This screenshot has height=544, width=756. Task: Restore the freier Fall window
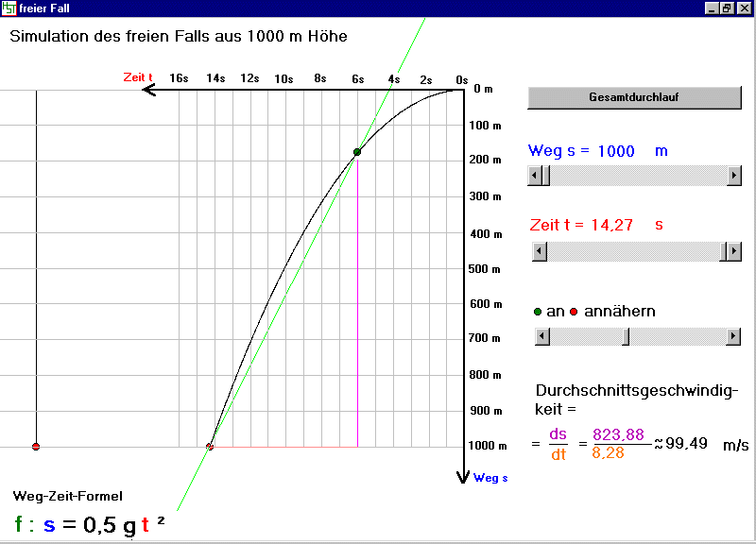(x=727, y=8)
